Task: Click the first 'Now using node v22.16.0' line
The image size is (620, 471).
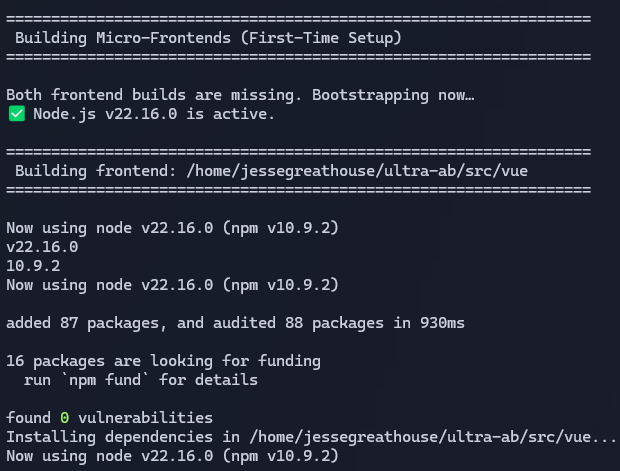Action: [x=172, y=228]
